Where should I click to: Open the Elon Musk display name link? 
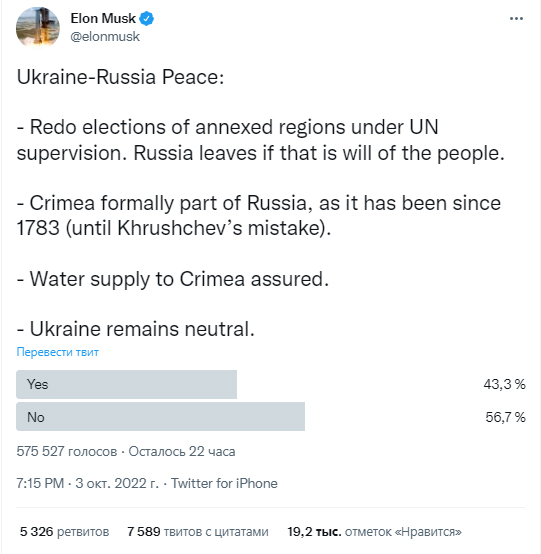(103, 18)
